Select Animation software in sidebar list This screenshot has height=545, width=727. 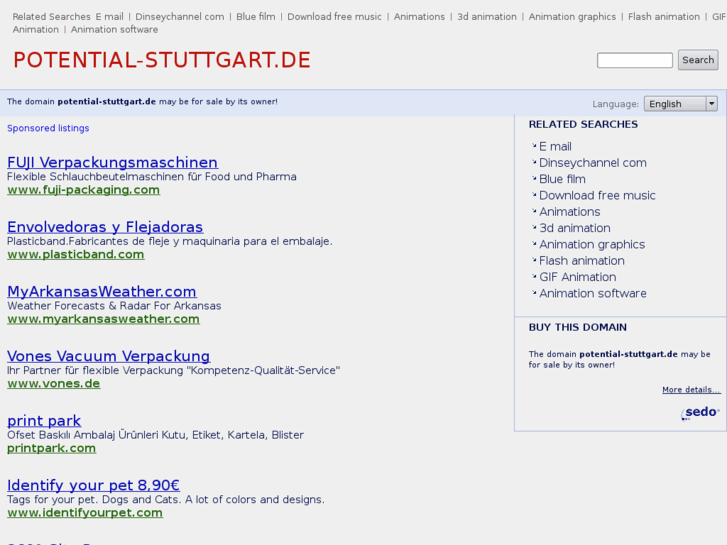click(593, 293)
